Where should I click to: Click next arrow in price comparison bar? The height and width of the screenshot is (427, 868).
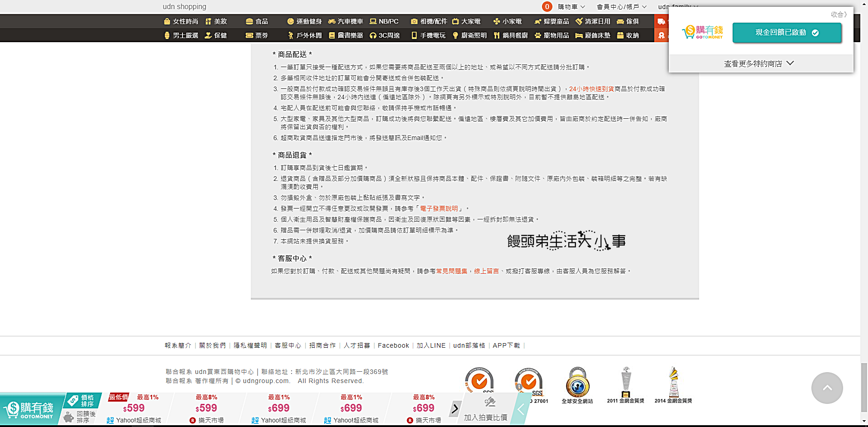[x=455, y=408]
